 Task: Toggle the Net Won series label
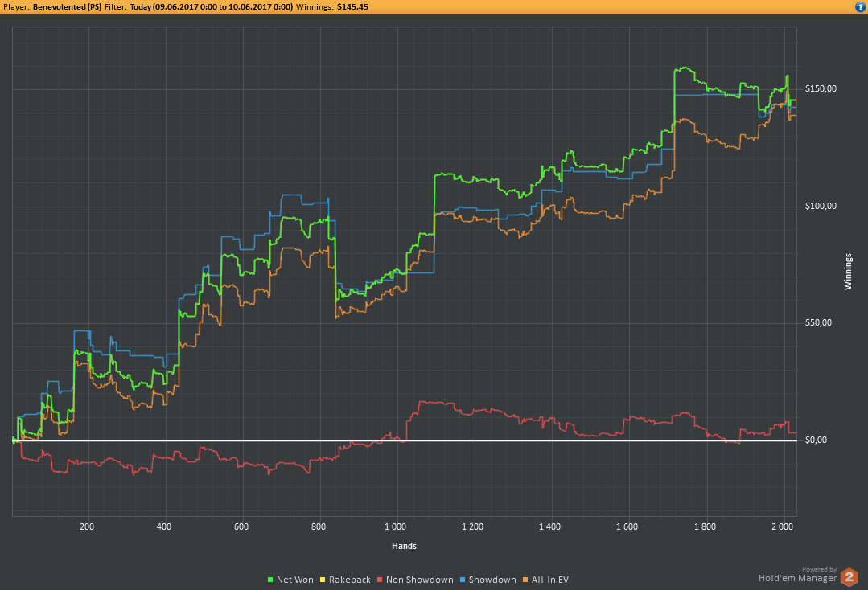tap(295, 580)
